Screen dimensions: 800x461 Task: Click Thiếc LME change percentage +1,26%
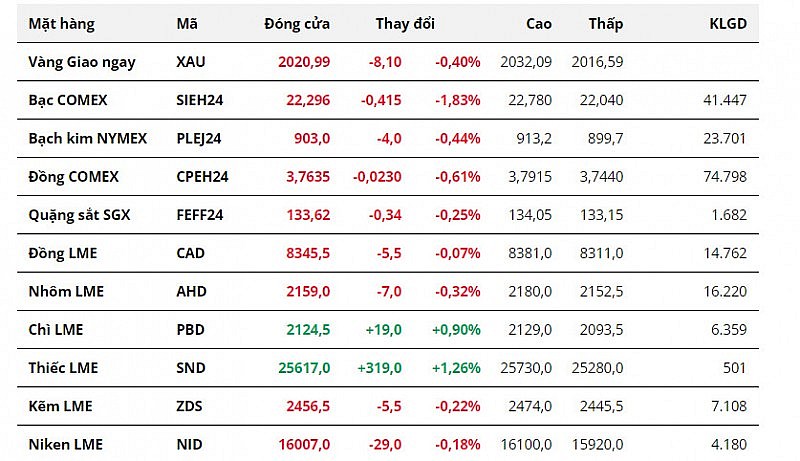click(x=457, y=368)
